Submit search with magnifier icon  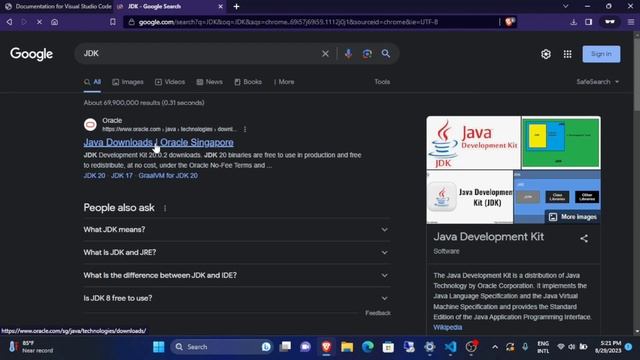(386, 53)
